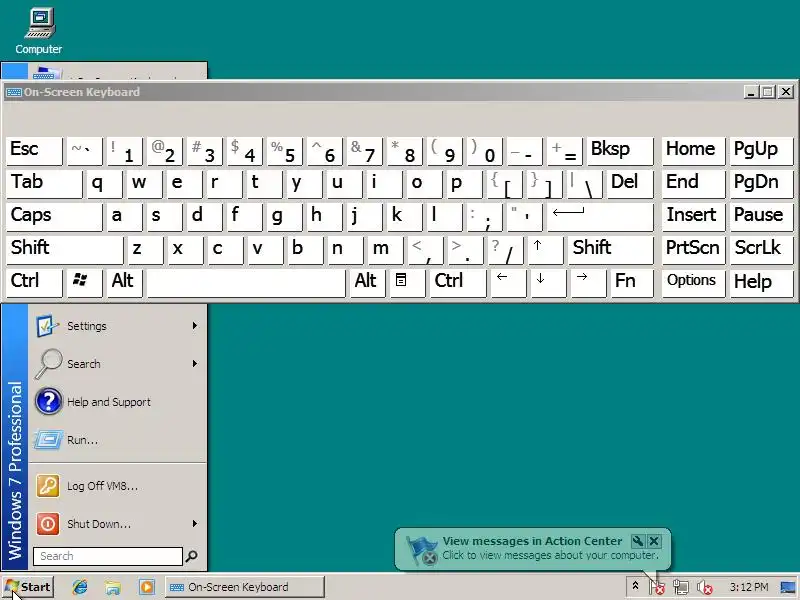Click On-Screen Keyboard taskbar button

point(245,587)
